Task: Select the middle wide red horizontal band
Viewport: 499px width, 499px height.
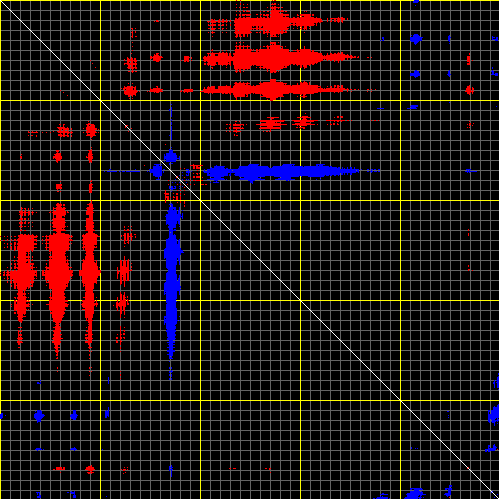Action: click(x=280, y=59)
